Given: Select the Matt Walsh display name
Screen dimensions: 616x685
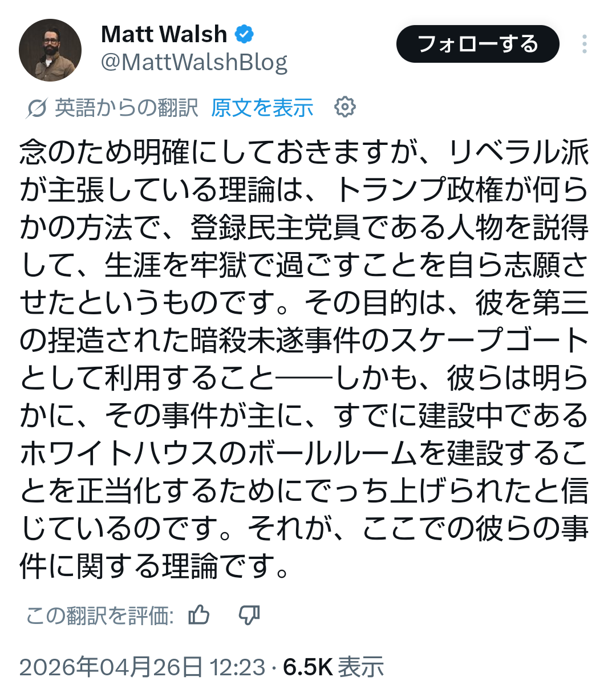Looking at the screenshot, I should click(x=164, y=34).
